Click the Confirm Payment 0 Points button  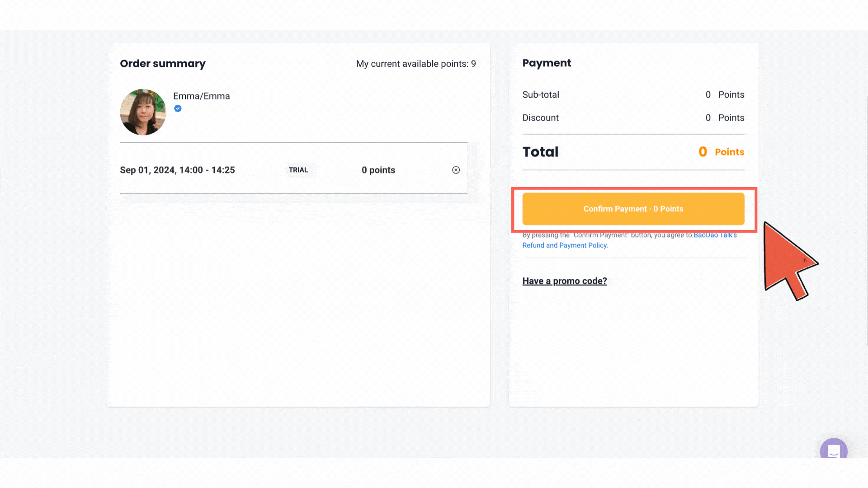tap(633, 209)
